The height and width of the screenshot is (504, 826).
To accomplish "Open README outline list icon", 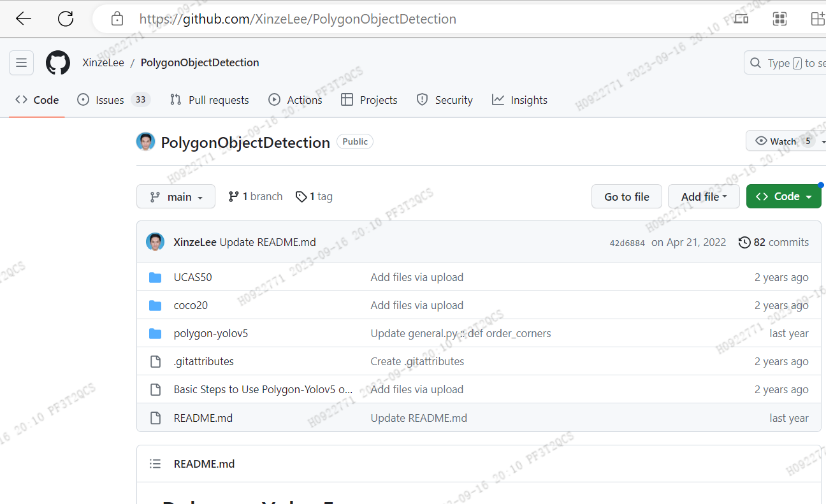I will click(155, 464).
